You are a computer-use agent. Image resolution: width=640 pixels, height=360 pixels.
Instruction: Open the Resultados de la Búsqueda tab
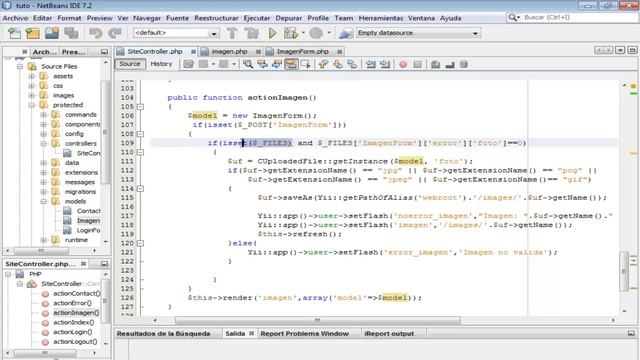163,333
